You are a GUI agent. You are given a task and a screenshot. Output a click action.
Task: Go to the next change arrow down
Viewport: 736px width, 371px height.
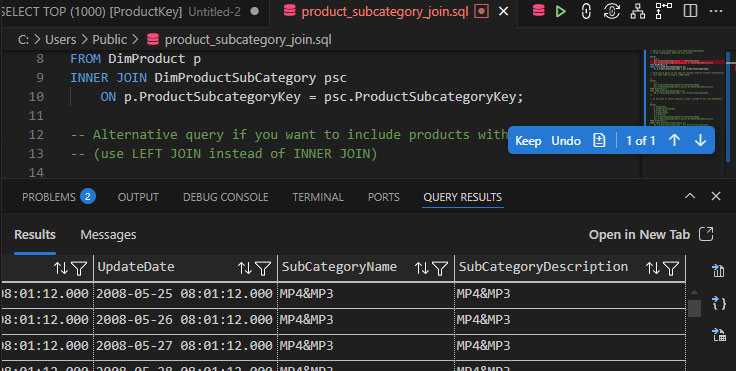coord(700,140)
